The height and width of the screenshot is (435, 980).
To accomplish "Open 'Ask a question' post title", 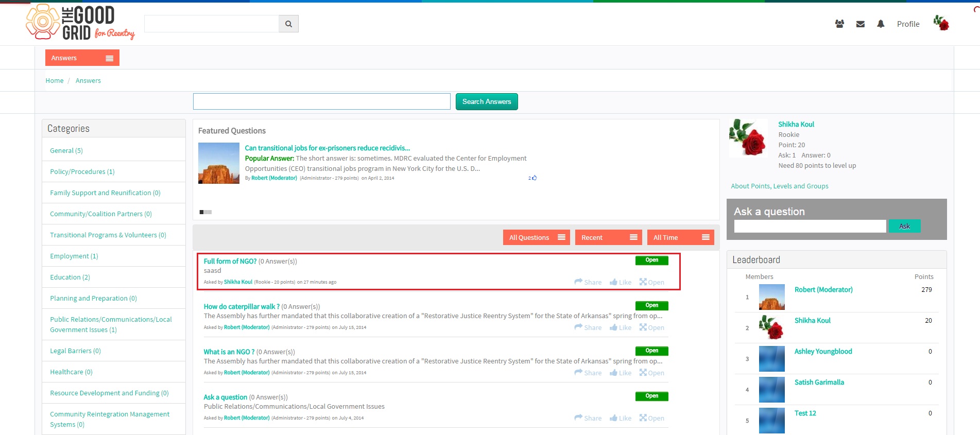I will [x=226, y=397].
